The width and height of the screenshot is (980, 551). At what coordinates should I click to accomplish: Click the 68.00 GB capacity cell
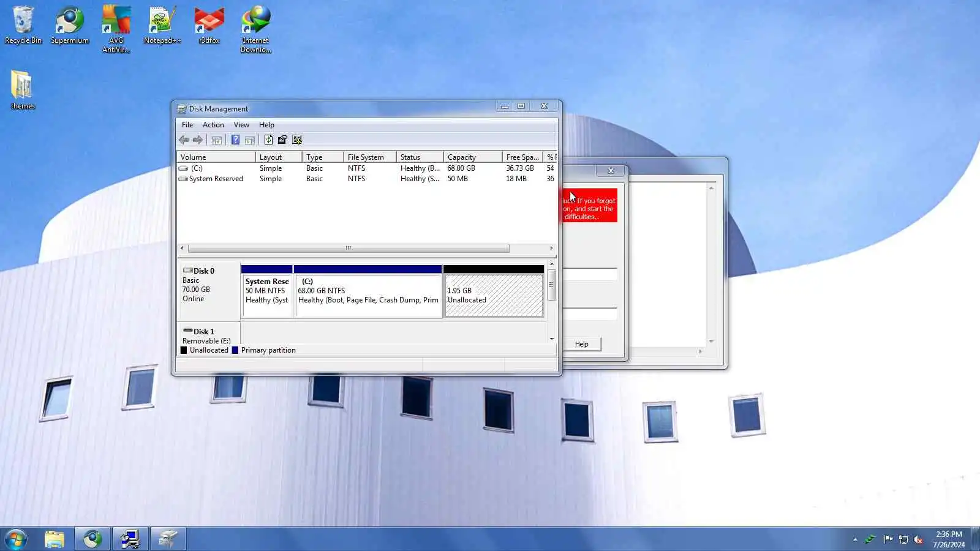pos(461,168)
